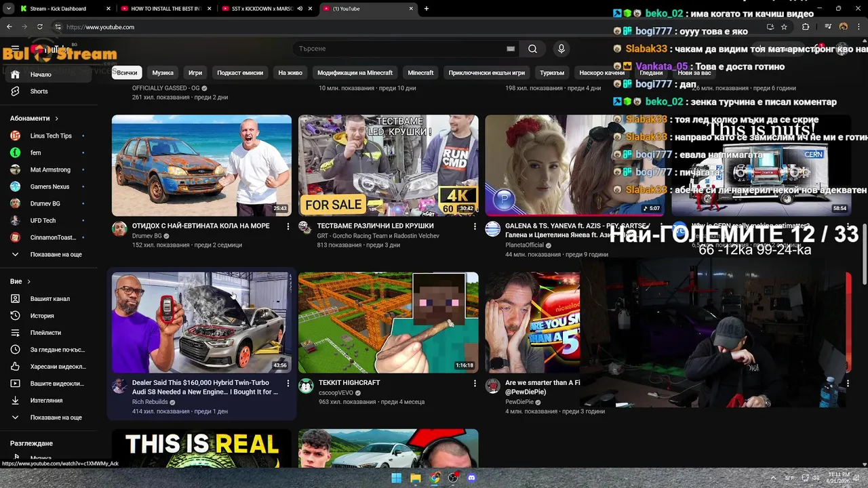868x488 pixels.
Task: Click the search magnifier button
Action: (x=532, y=49)
